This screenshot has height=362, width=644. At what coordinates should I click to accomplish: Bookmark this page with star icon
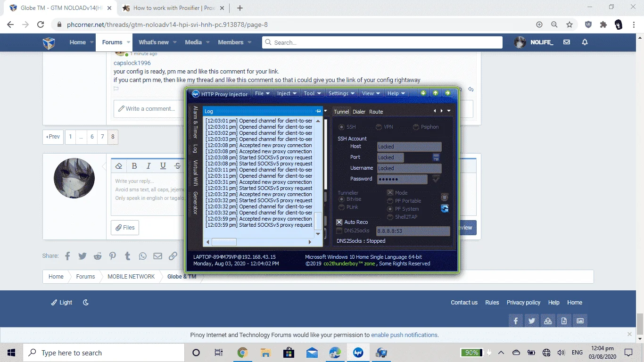[570, 25]
